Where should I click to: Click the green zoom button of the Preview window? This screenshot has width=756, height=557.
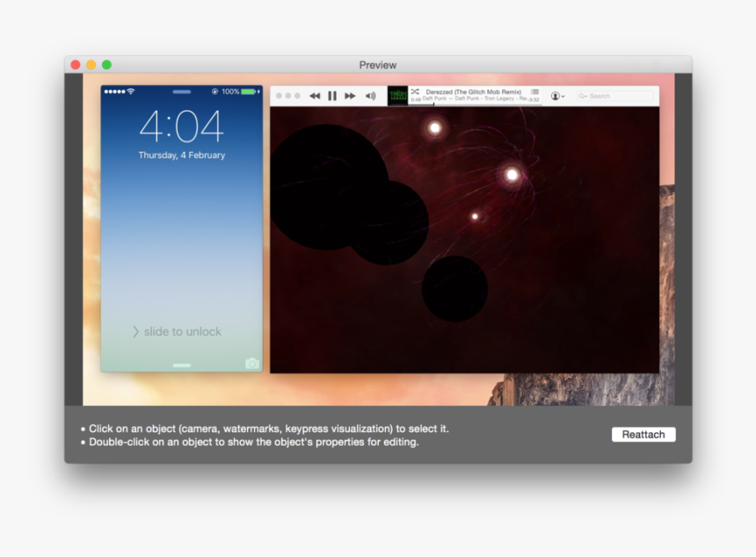click(x=106, y=65)
